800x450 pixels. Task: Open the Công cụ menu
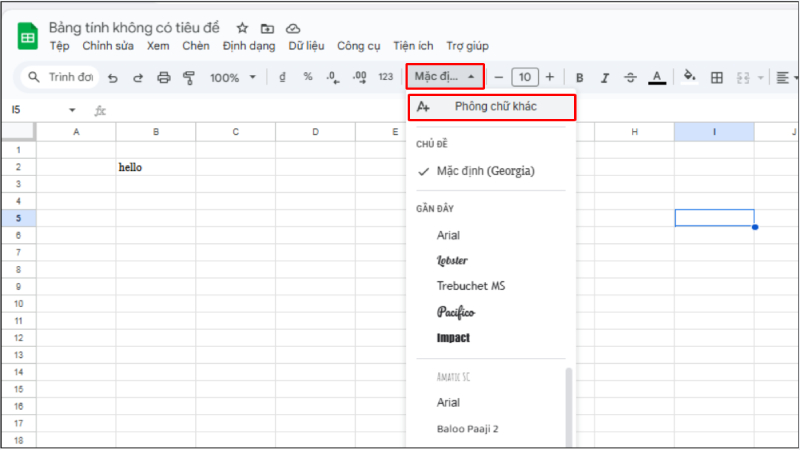point(359,46)
